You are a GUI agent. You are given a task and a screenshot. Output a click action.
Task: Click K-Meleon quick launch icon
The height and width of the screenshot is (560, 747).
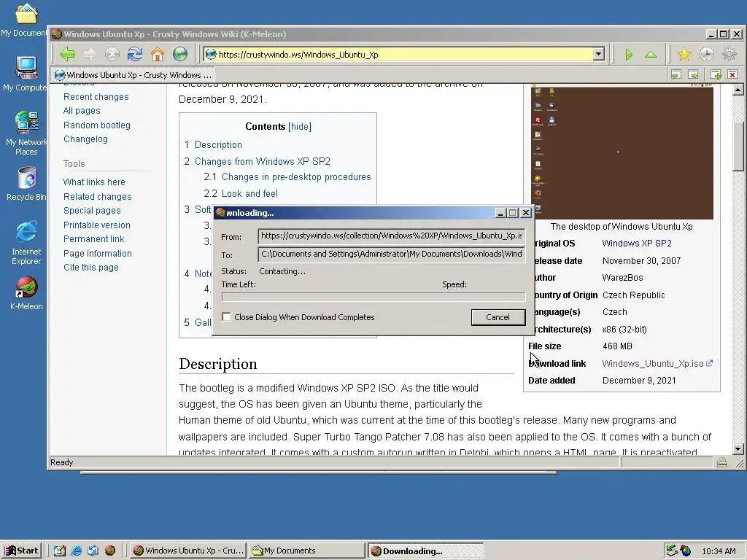tap(109, 551)
